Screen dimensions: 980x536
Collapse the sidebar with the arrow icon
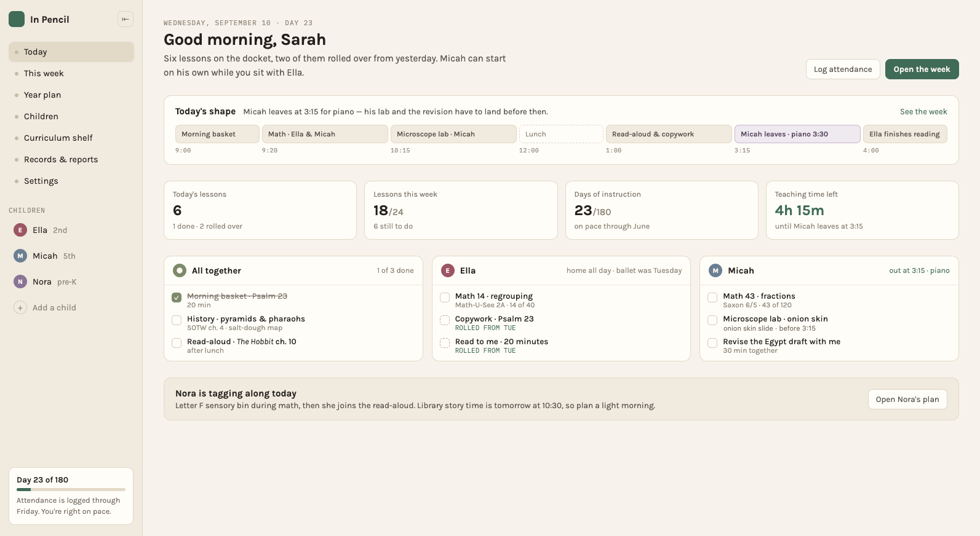pyautogui.click(x=125, y=19)
